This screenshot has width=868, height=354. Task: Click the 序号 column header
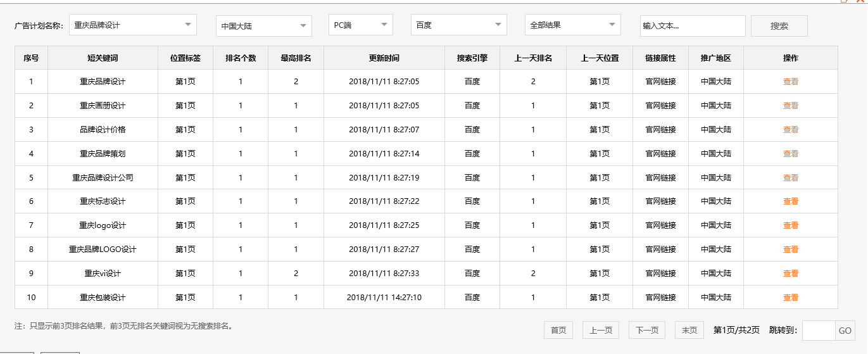(x=31, y=58)
